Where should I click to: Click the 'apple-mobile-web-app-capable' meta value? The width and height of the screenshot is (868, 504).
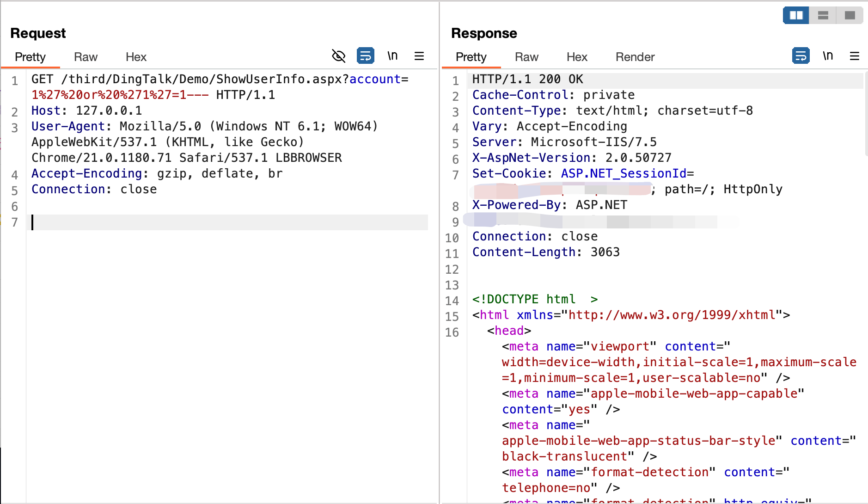[694, 393]
